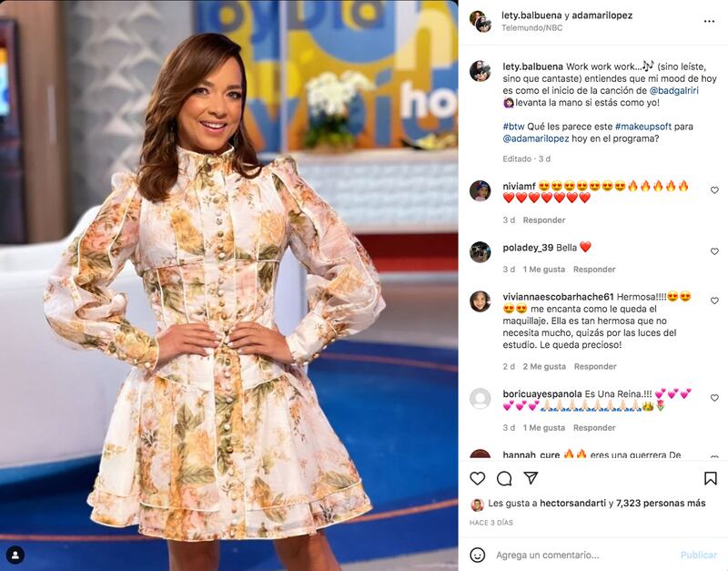
Task: Open the comment bubble icon
Action: click(x=504, y=478)
